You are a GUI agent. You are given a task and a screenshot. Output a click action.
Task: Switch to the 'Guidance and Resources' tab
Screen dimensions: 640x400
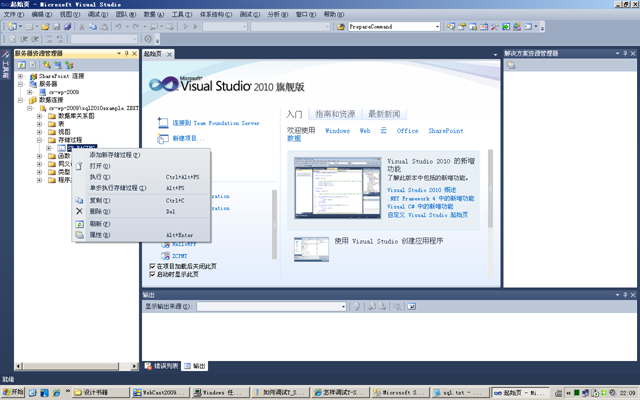(x=335, y=114)
